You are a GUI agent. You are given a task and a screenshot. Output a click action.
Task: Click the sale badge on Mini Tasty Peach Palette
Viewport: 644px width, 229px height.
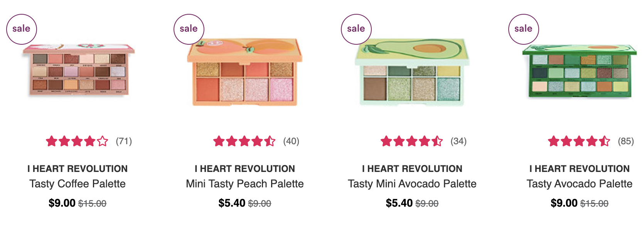pos(189,29)
